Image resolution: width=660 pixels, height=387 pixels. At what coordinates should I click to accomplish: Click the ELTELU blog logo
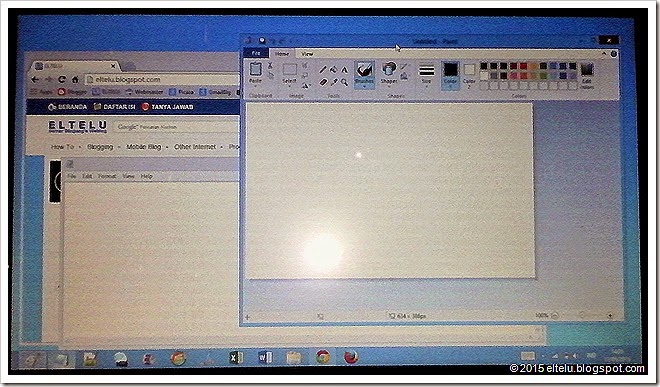tap(77, 126)
